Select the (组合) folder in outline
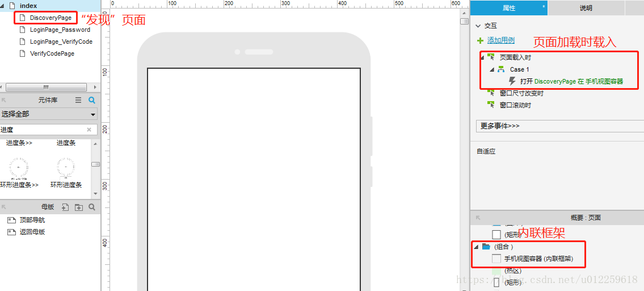The height and width of the screenshot is (291, 644). coord(486,247)
